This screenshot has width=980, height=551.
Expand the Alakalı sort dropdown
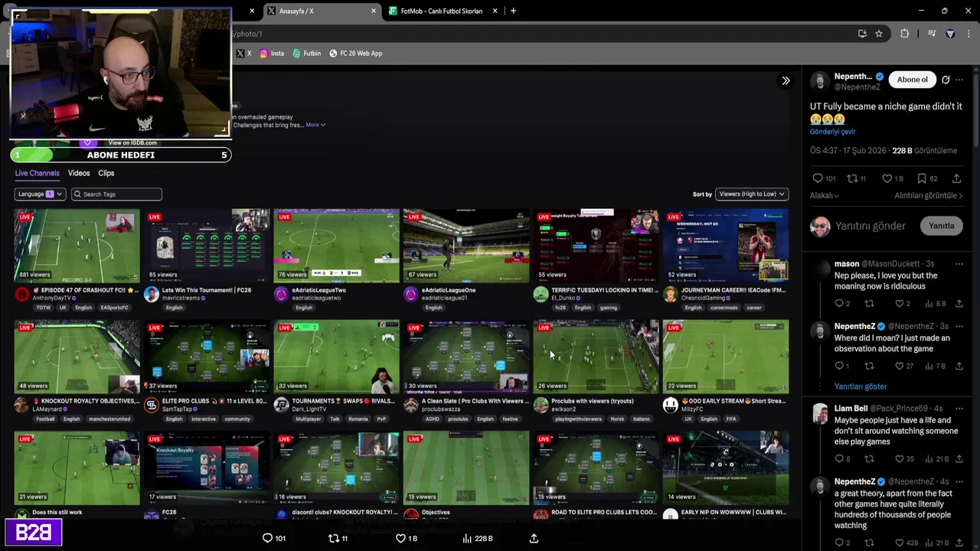(x=825, y=196)
